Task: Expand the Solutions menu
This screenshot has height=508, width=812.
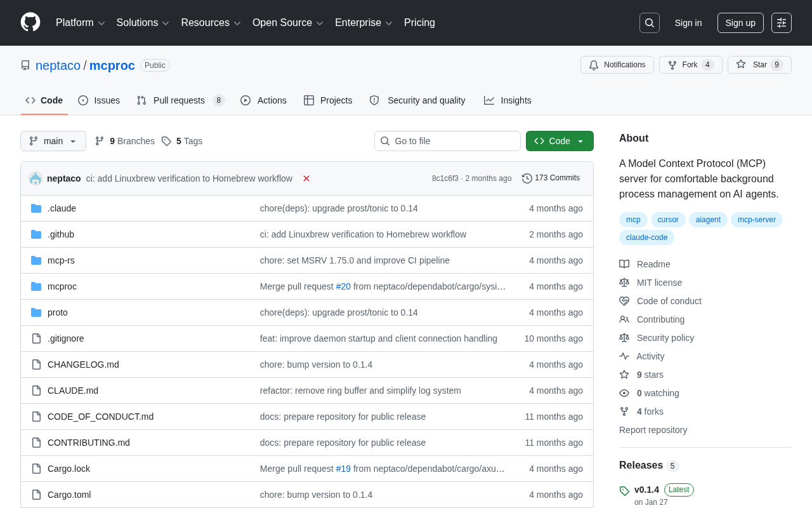Action: [143, 23]
